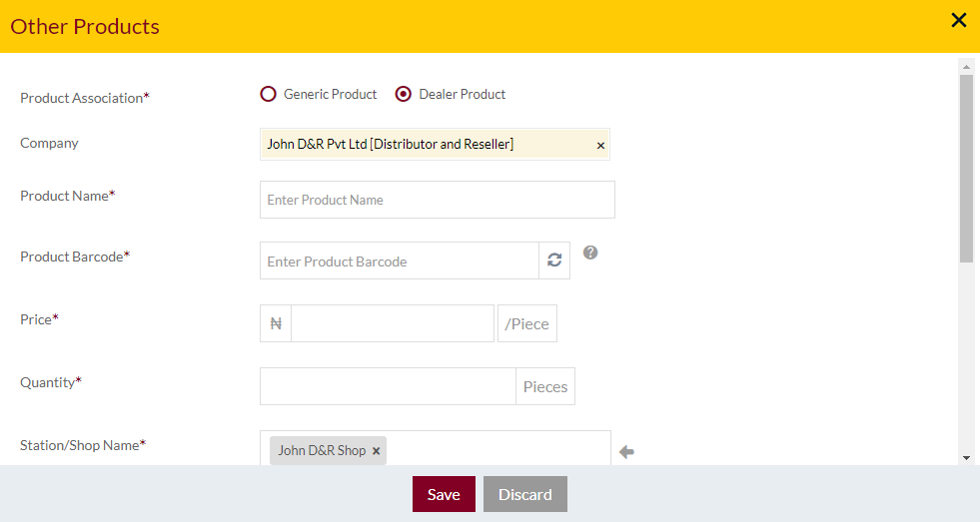Select Generic Product radio button

point(268,94)
